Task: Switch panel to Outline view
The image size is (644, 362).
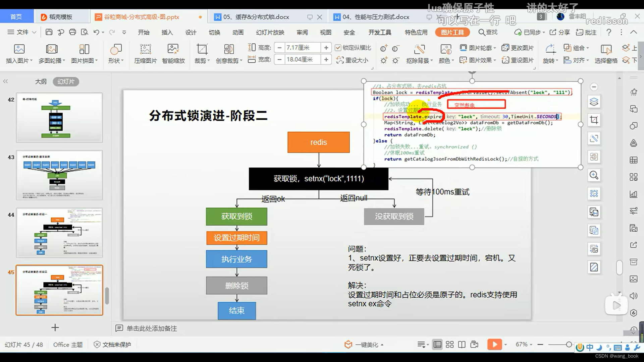Action: pyautogui.click(x=41, y=81)
